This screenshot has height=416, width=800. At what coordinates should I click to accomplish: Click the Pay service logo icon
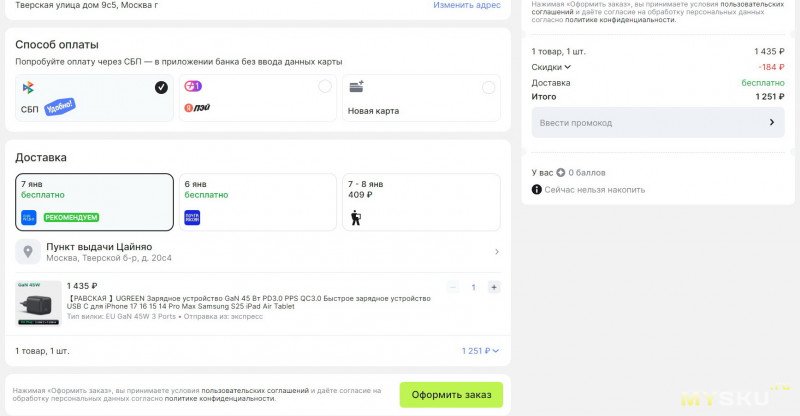(192, 87)
